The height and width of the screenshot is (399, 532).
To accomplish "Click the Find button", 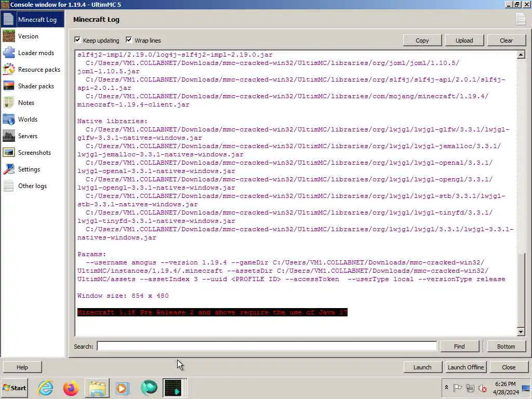I will (x=459, y=347).
